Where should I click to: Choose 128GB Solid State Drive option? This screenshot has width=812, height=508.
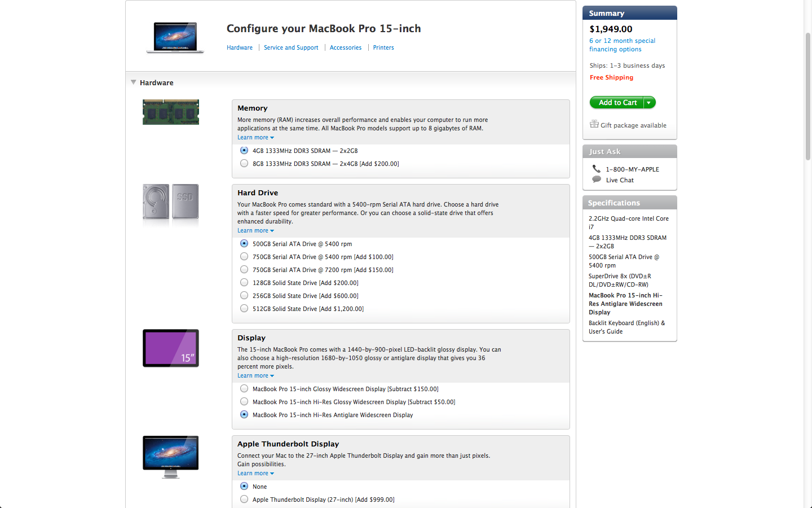244,283
